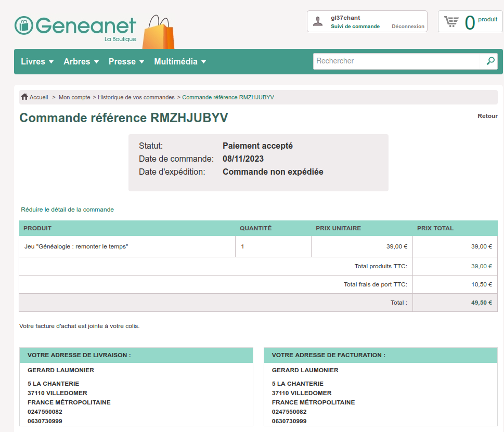Type in the Rechercher search field
The image size is (504, 432).
pos(396,61)
